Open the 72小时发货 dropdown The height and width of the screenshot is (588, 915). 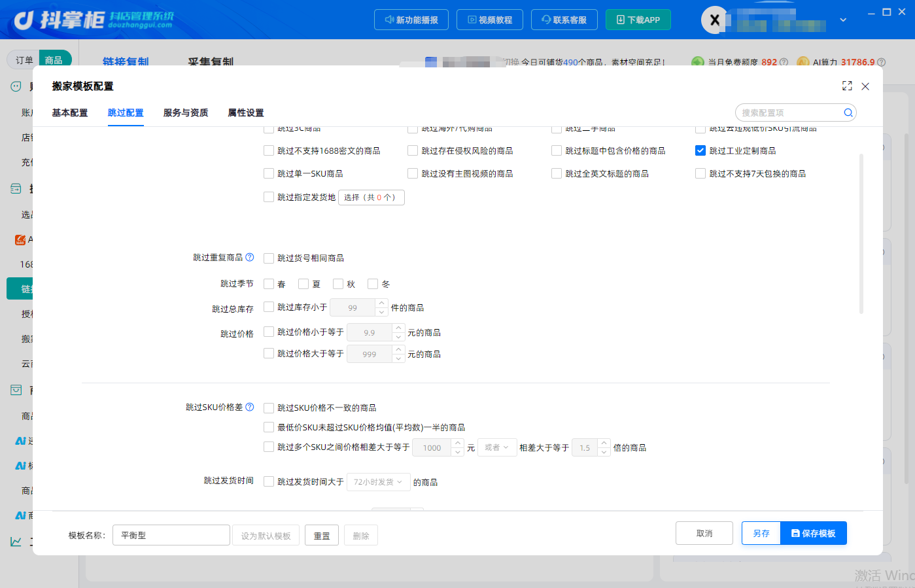click(378, 482)
